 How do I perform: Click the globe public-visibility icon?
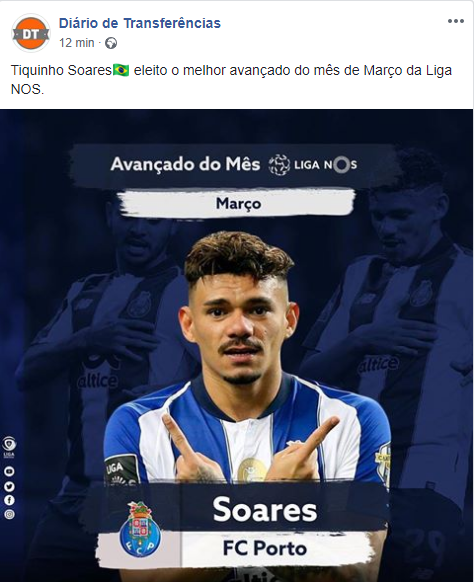pos(111,43)
